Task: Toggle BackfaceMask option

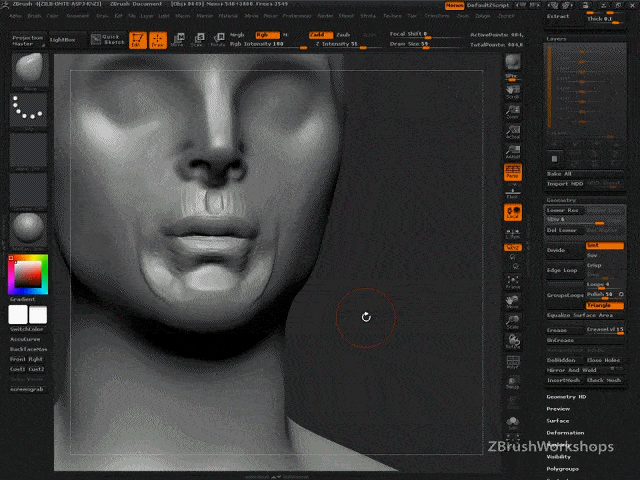Action: point(28,349)
